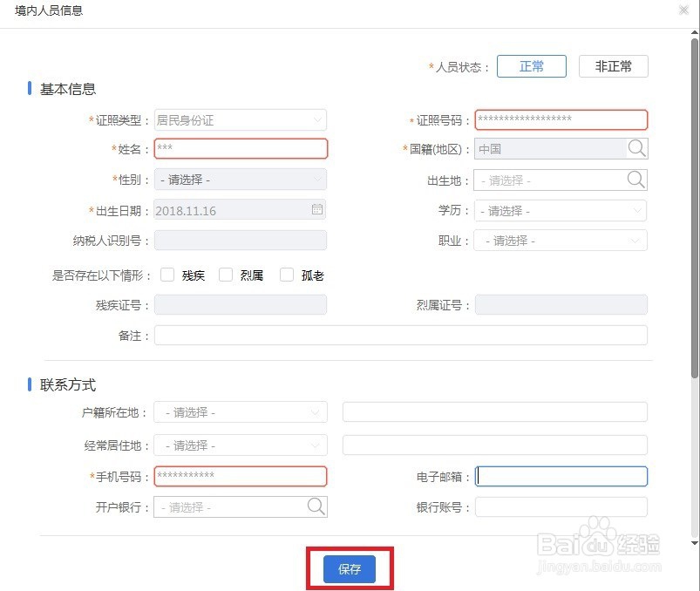The height and width of the screenshot is (591, 700).
Task: Click the scrollbar up arrow
Action: 695,32
